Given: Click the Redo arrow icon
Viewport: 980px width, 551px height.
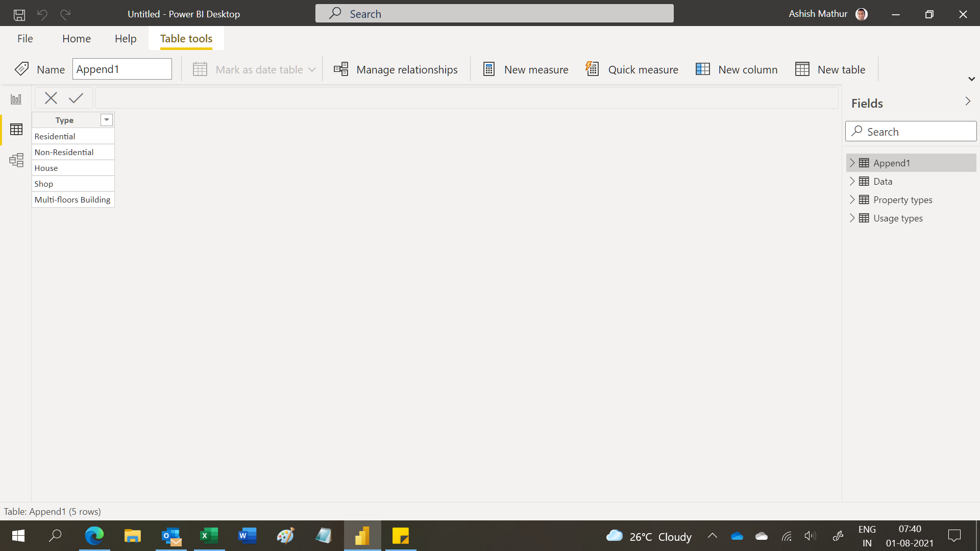Looking at the screenshot, I should [65, 14].
